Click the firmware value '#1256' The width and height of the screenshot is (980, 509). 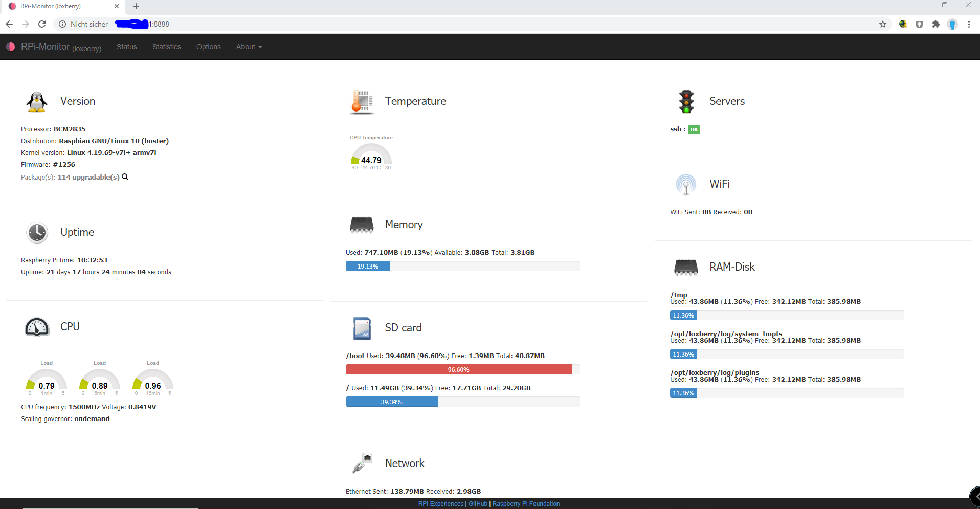click(x=64, y=165)
